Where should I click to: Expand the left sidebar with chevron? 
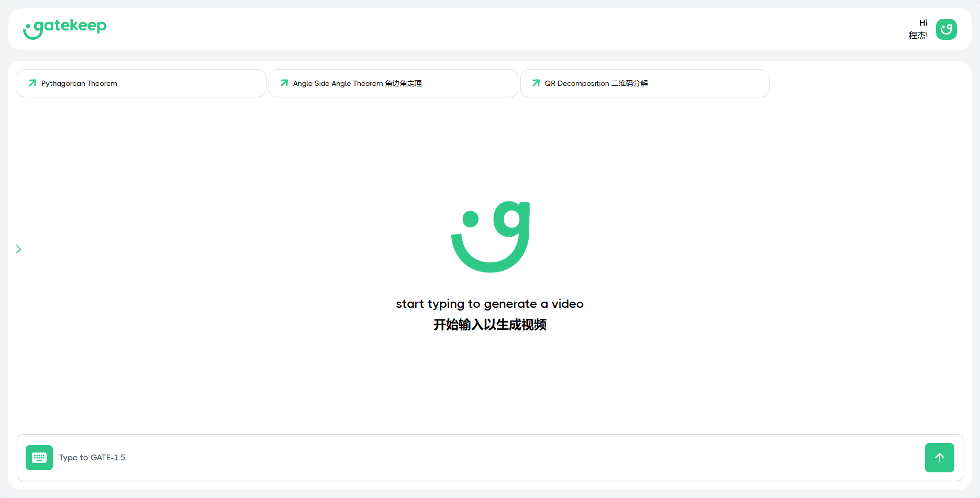pyautogui.click(x=18, y=249)
